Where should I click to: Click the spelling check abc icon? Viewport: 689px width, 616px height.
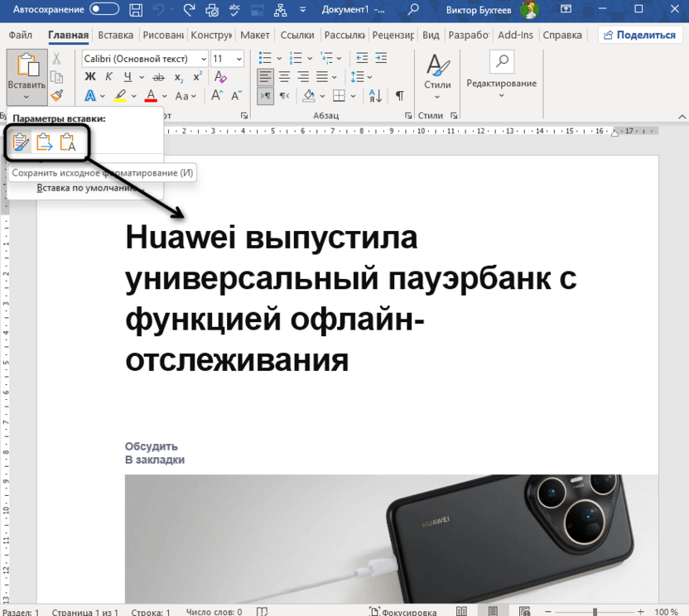234,10
